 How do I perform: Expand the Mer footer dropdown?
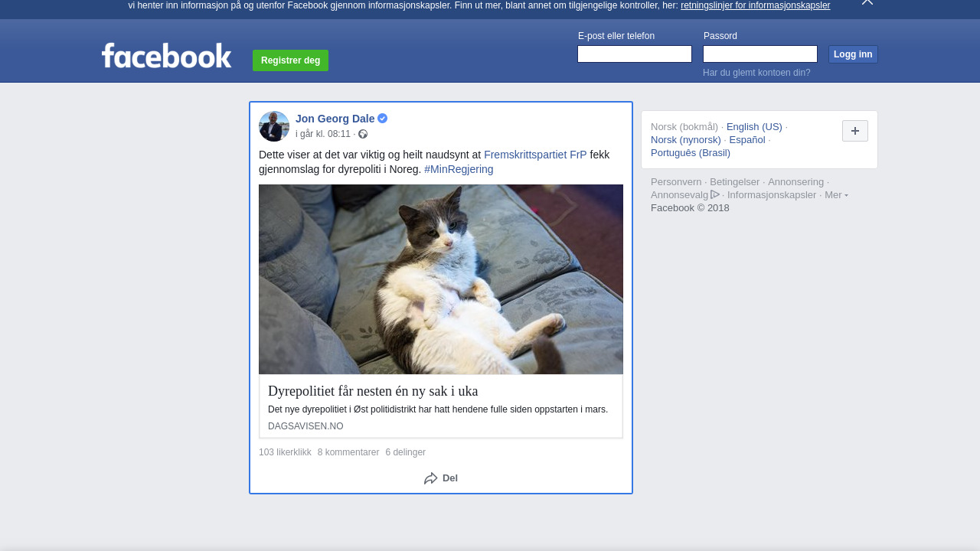(836, 194)
